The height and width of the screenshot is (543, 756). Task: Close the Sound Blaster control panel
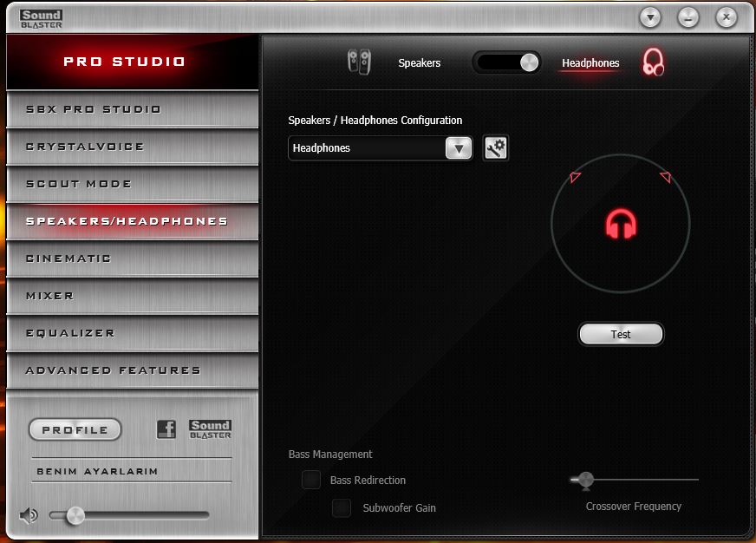(727, 18)
